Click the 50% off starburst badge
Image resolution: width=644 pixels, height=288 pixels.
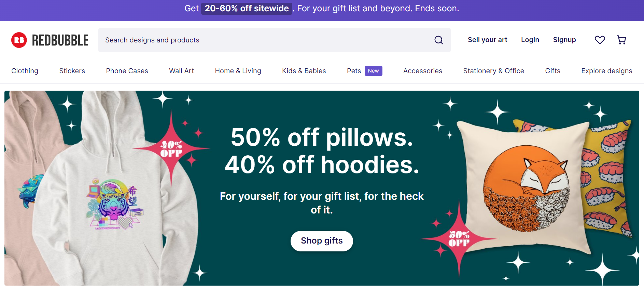[x=459, y=238]
